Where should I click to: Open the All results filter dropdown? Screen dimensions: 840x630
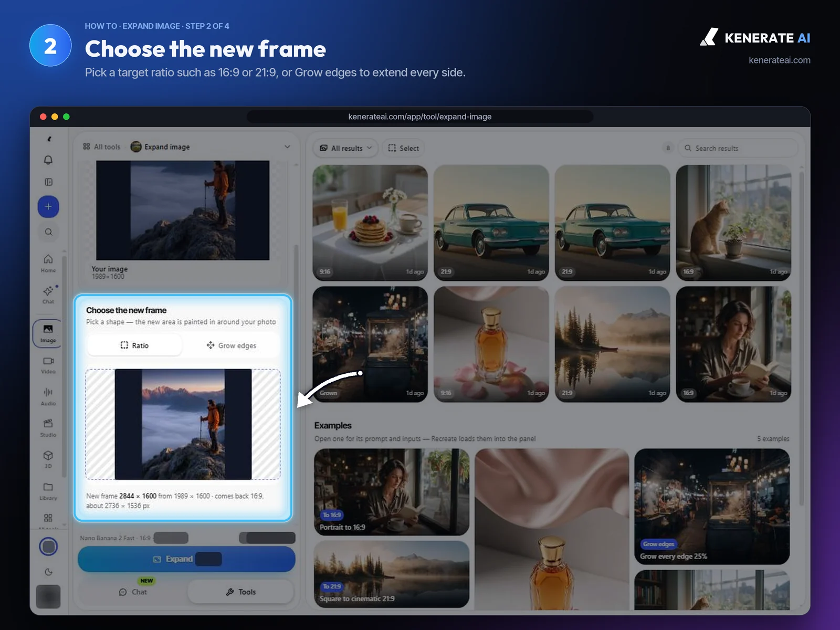coord(346,148)
